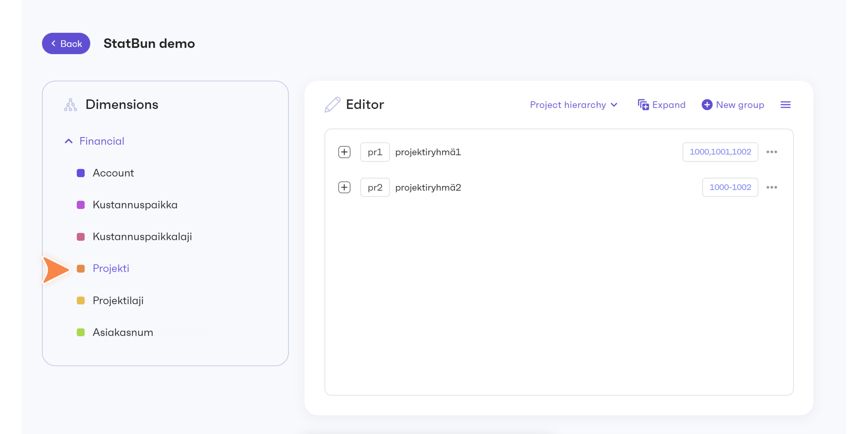Click the Editor pencil icon
Image resolution: width=868 pixels, height=434 pixels.
pyautogui.click(x=332, y=105)
